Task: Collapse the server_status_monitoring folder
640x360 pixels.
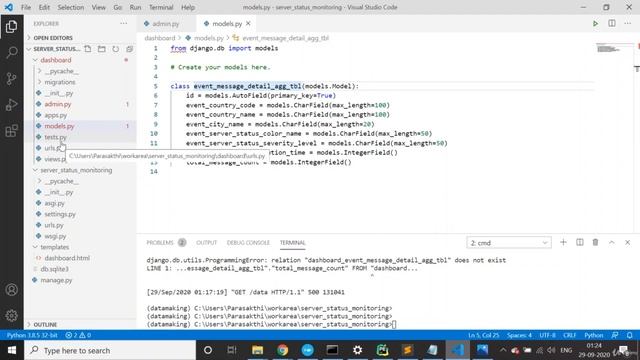Action: point(76,170)
